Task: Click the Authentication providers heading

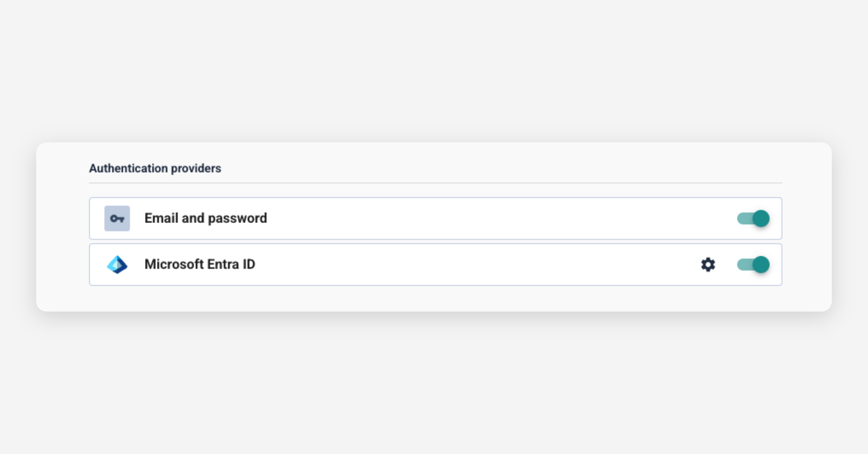Action: coord(155,168)
